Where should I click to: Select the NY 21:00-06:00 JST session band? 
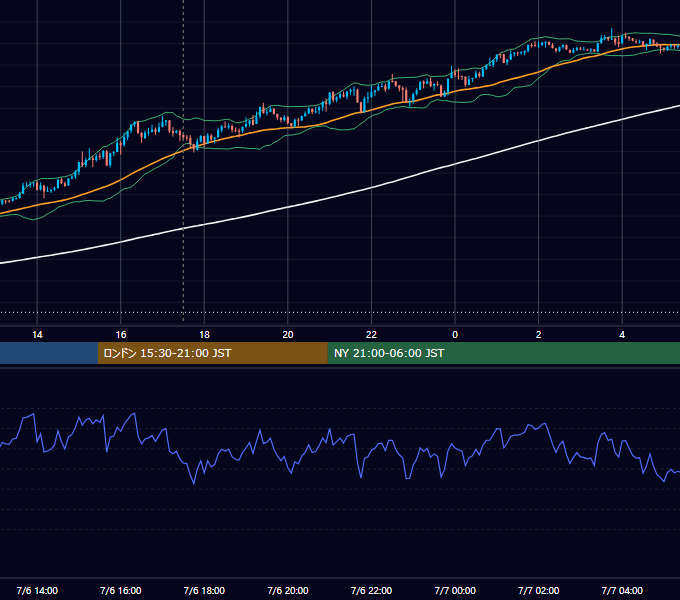pyautogui.click(x=503, y=353)
